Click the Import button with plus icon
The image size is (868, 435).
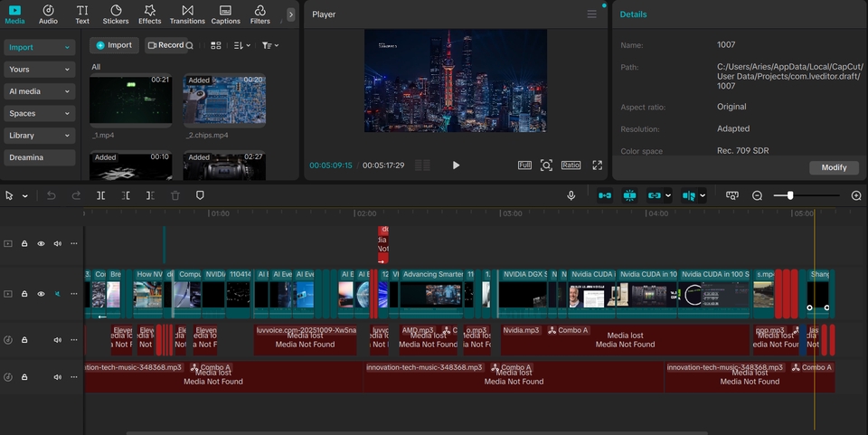(114, 45)
